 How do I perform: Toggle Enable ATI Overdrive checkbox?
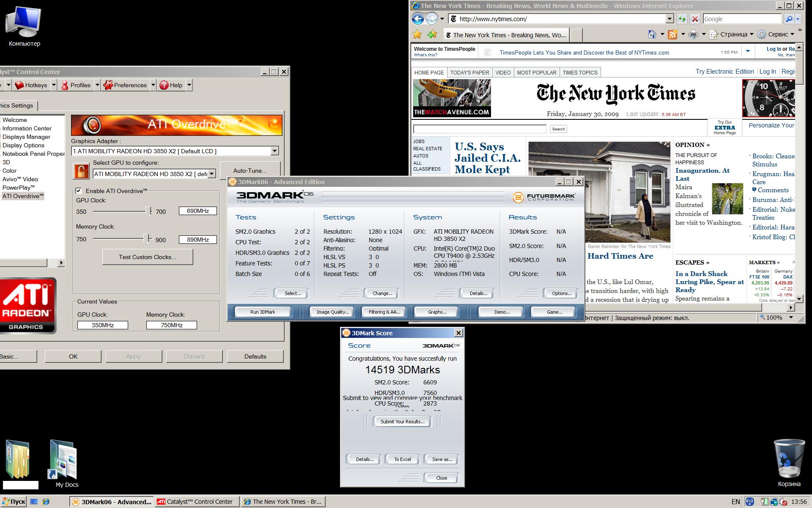pos(79,191)
